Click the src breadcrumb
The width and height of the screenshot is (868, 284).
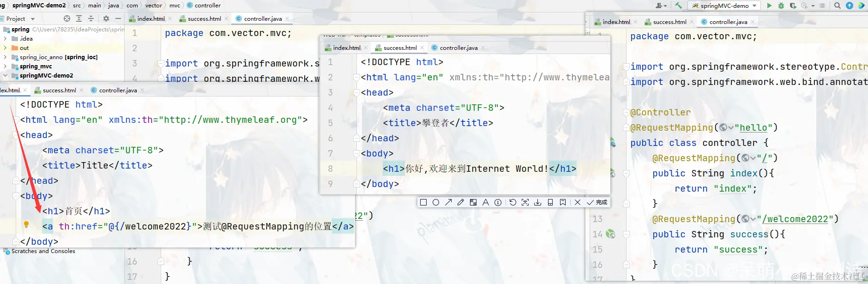(77, 6)
